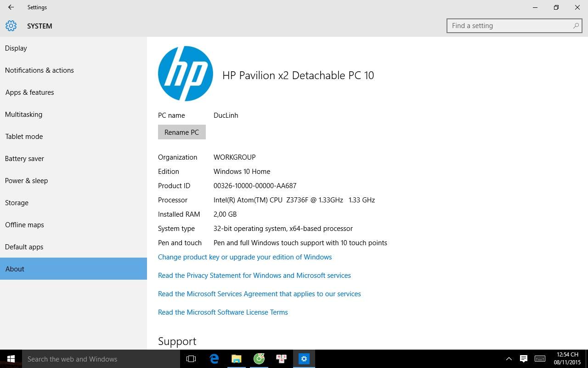Open the Action Center notifications icon
This screenshot has width=588, height=368.
[x=523, y=359]
